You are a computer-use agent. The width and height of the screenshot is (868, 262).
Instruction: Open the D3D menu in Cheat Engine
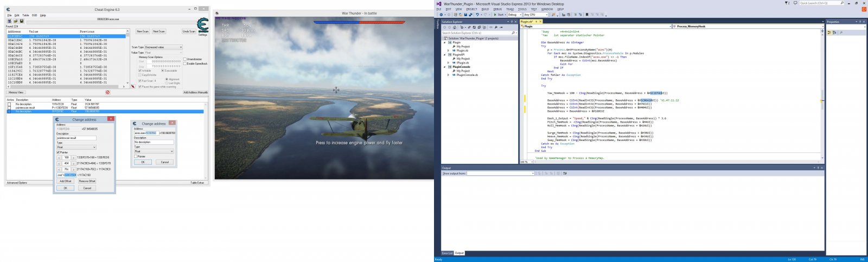[x=35, y=15]
